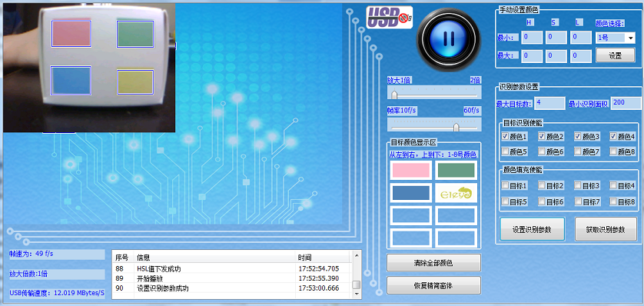Click the minimum H value field
Viewport: 644px width, 306px height.
tap(532, 38)
